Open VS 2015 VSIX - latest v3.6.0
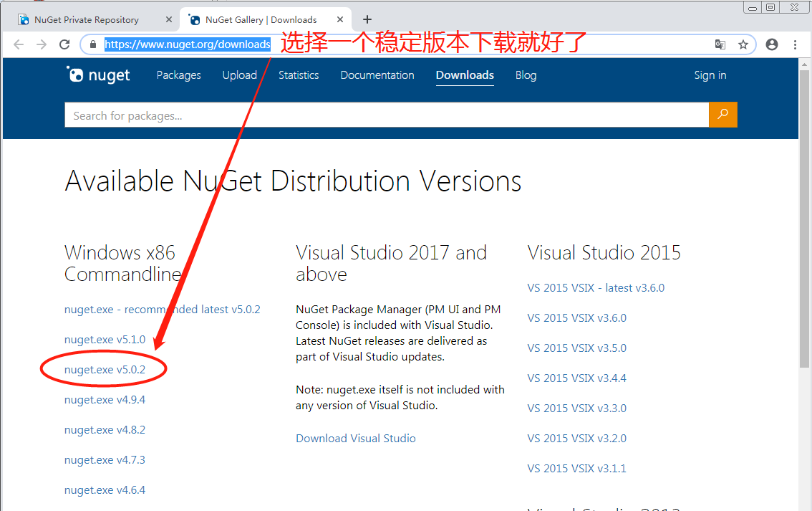This screenshot has height=511, width=812. click(596, 287)
